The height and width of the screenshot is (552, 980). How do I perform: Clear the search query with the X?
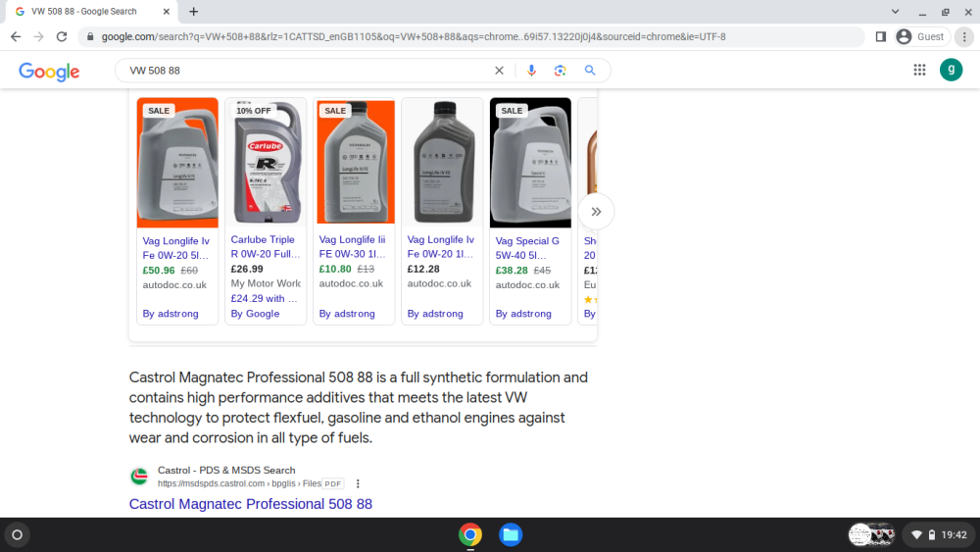[499, 71]
